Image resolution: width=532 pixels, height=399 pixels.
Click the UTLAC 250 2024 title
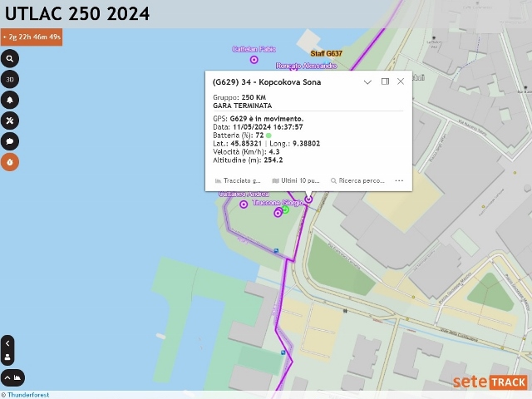point(77,14)
